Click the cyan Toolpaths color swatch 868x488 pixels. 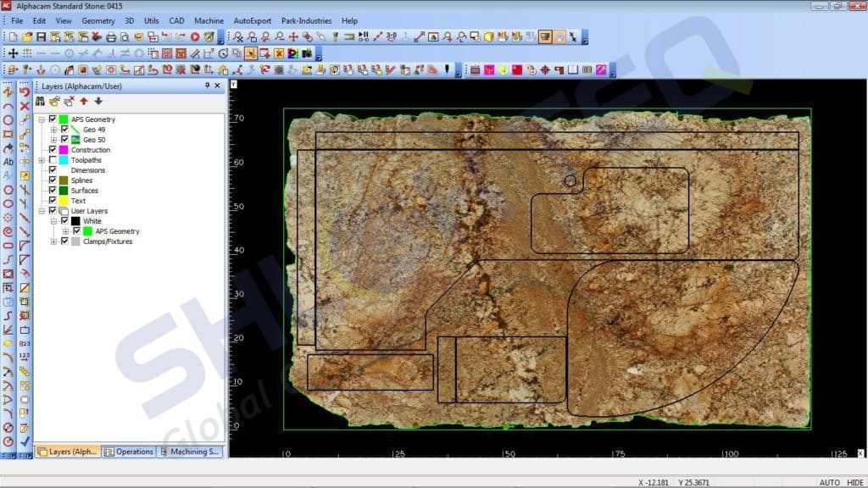point(64,160)
